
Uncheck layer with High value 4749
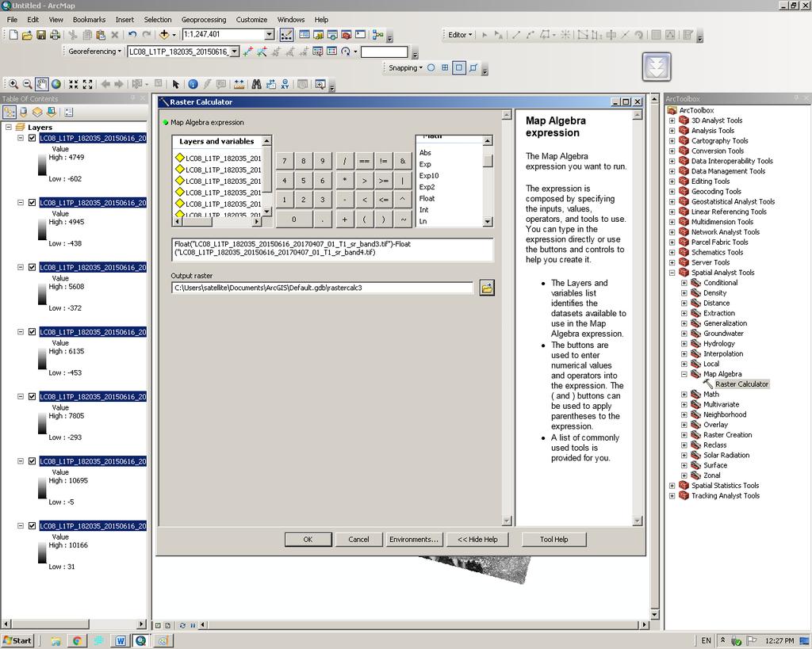(x=32, y=138)
